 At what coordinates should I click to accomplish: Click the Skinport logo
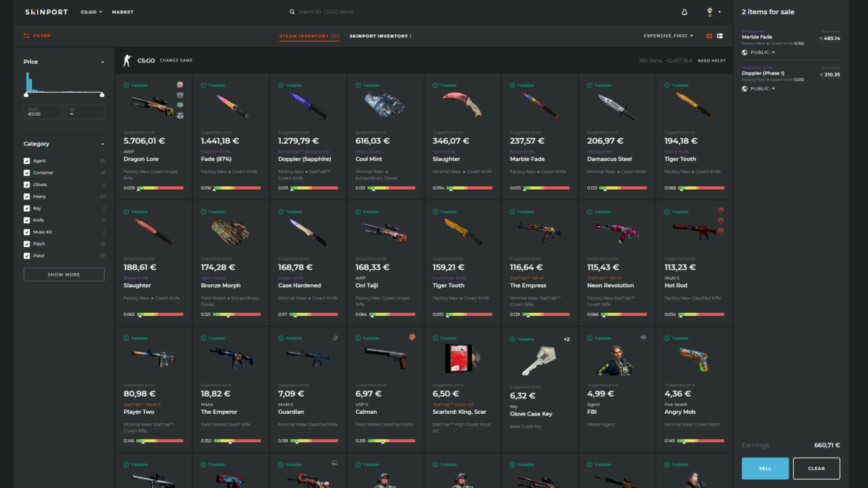tap(46, 12)
